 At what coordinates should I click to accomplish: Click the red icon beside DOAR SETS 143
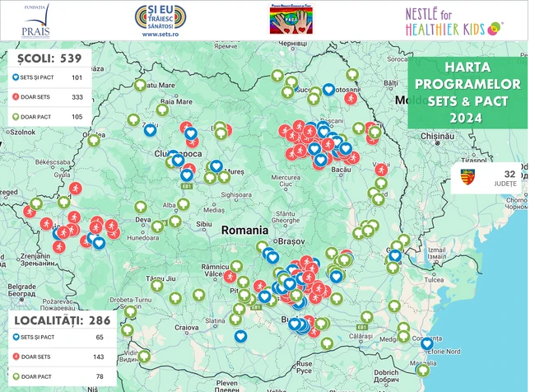pyautogui.click(x=16, y=357)
